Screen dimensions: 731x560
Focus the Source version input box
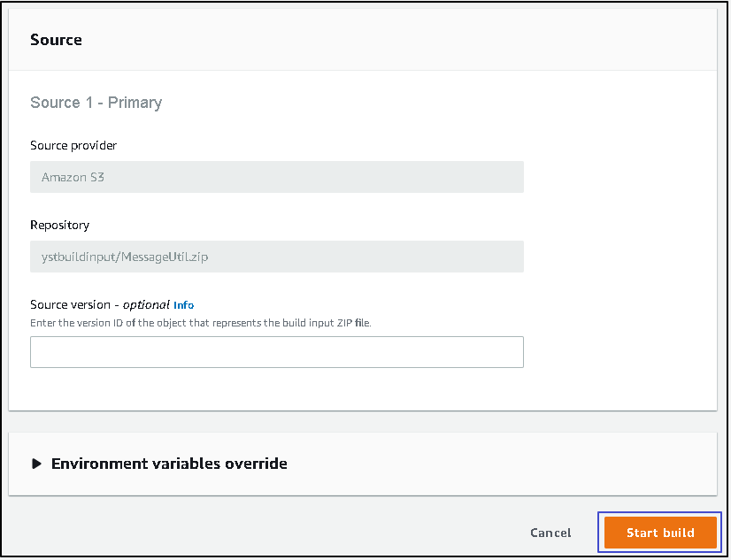[276, 352]
